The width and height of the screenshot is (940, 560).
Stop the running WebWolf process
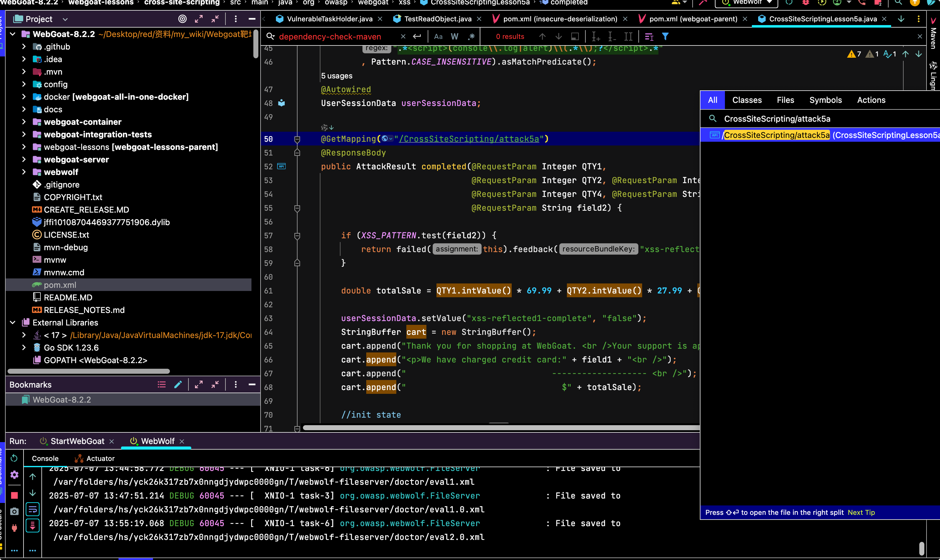[x=14, y=495]
